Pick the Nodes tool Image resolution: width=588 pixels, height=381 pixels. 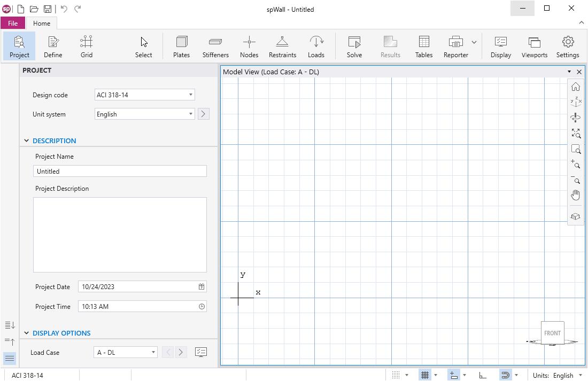(x=249, y=46)
